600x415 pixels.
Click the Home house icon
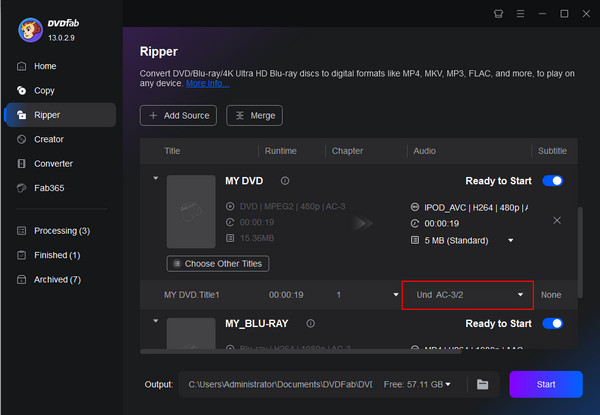(21, 66)
